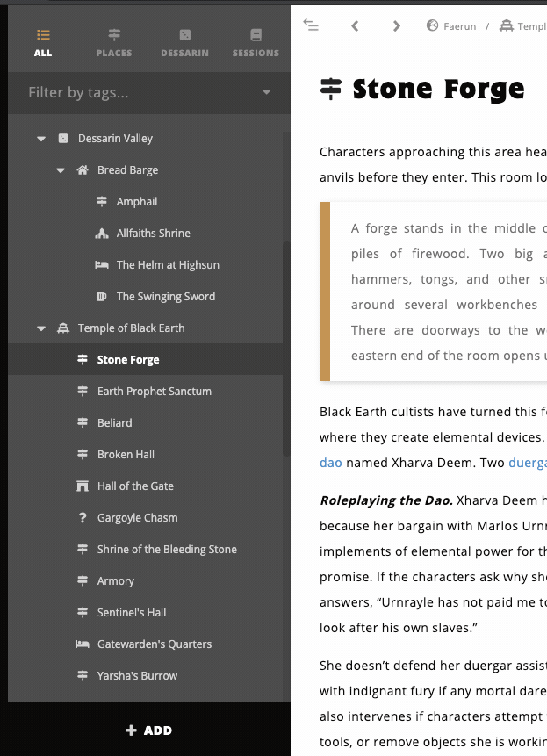Viewport: 547px width, 756px height.
Task: Click the temple icon beside Temple of Black Earth
Action: click(63, 328)
